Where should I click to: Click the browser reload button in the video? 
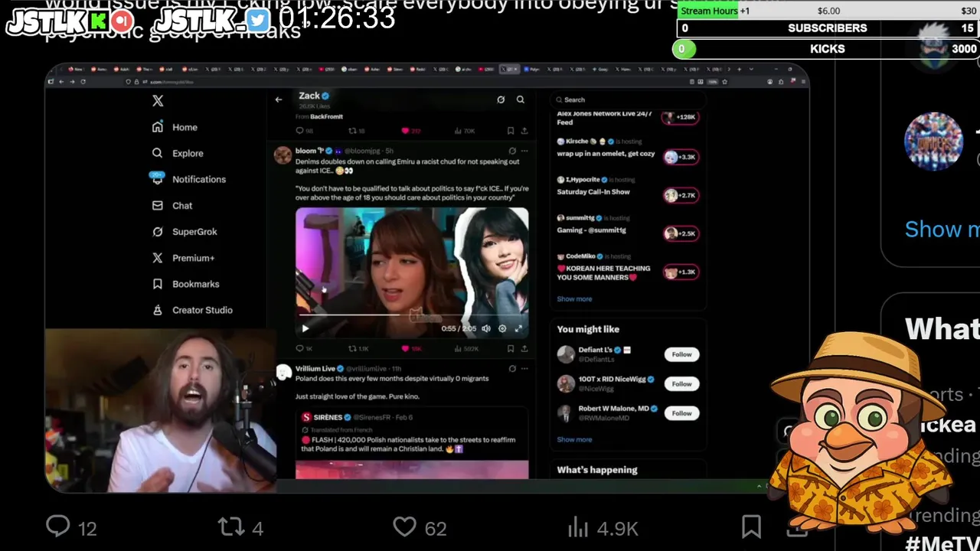tap(83, 81)
